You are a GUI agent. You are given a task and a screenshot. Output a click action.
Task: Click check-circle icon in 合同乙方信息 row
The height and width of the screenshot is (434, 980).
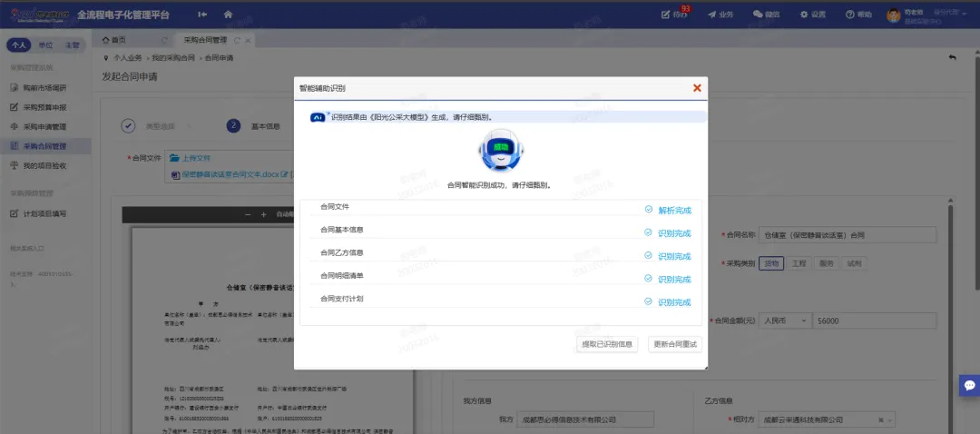[649, 256]
